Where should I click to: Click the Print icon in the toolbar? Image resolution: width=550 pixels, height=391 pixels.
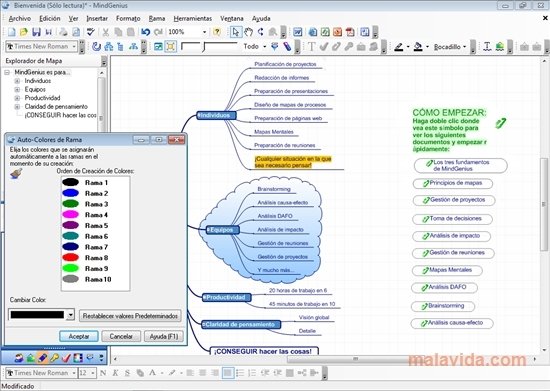coord(63,32)
